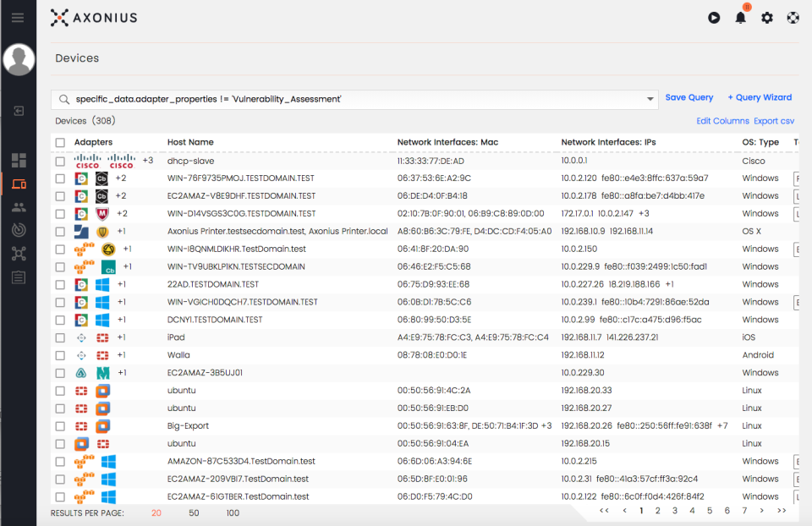Click the green Cb icon on WIN-TV9UBKLPIKN row
This screenshot has height=526, width=812.
point(108,267)
